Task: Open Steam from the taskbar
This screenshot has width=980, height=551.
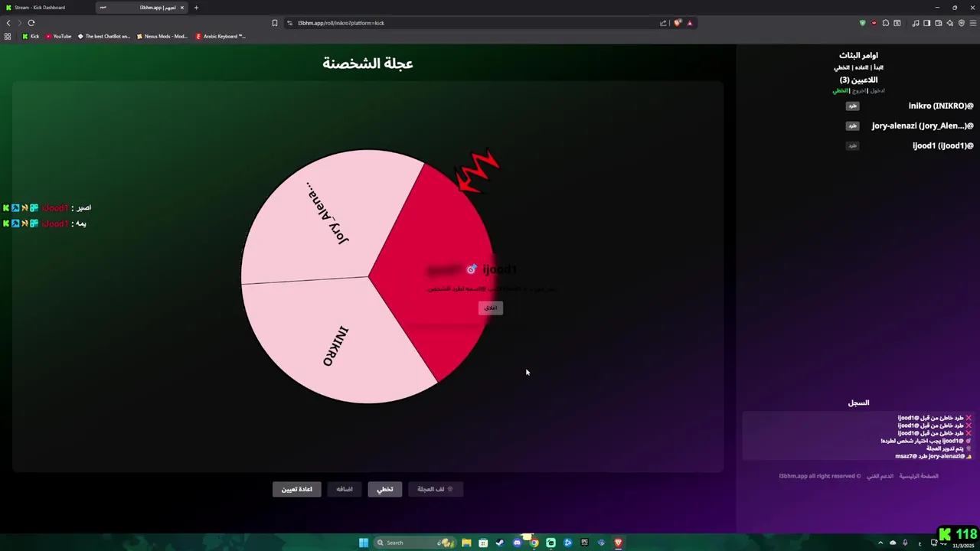Action: (500, 543)
